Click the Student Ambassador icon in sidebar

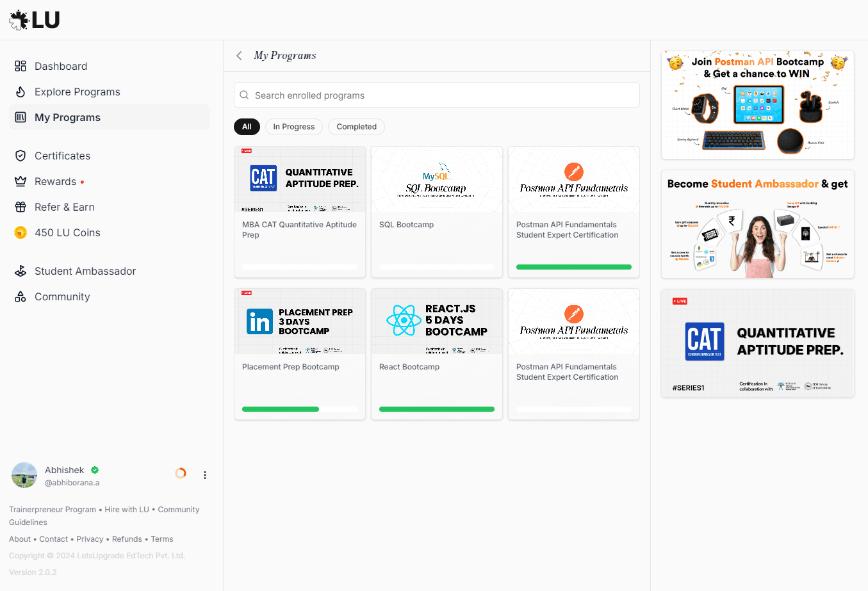tap(20, 271)
